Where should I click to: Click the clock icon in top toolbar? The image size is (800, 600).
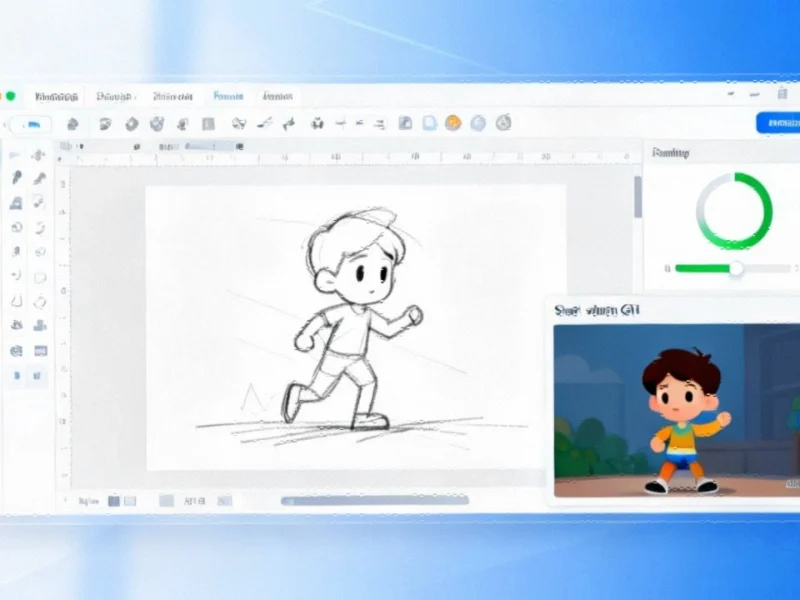tap(504, 123)
